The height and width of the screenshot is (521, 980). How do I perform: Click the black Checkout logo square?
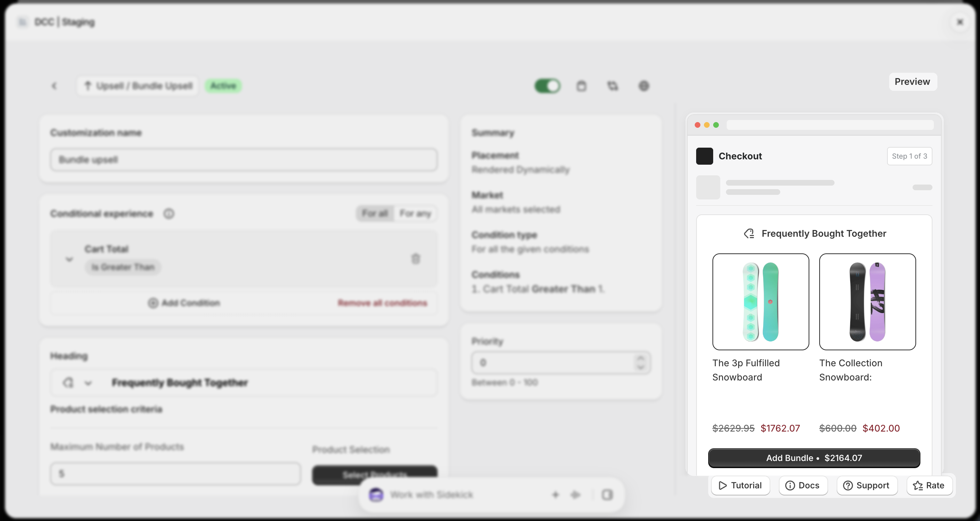704,156
